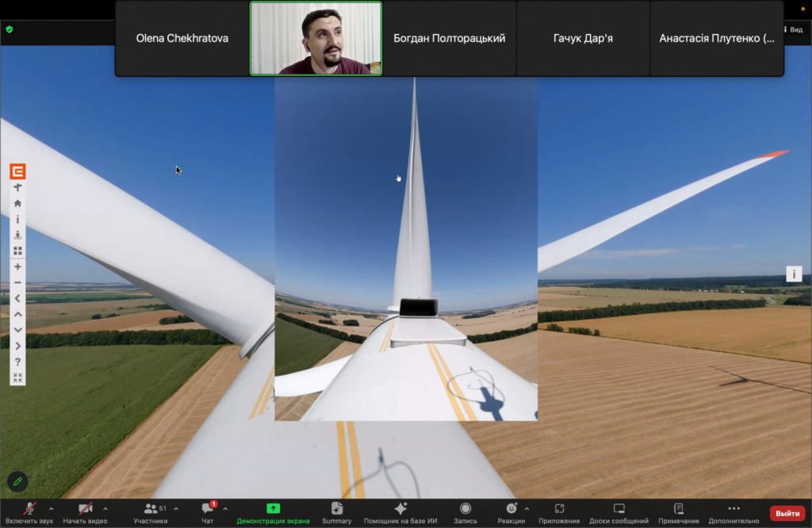The width and height of the screenshot is (812, 528).
Task: Click the green pencil annotate icon
Action: [x=17, y=481]
